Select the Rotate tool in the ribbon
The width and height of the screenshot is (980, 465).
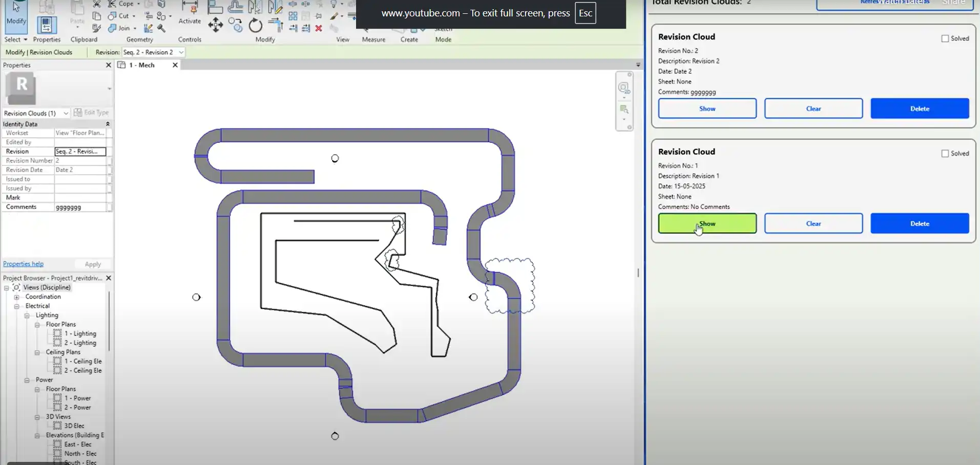(x=255, y=25)
